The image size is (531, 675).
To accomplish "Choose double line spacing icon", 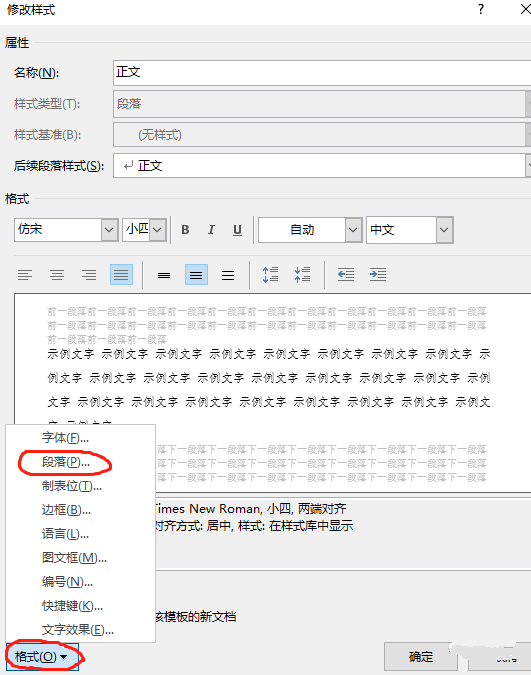I will (x=228, y=275).
